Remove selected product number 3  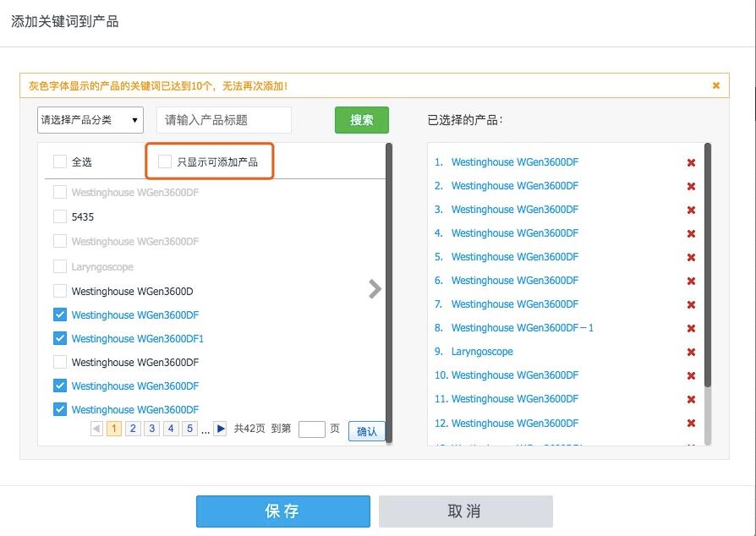[691, 211]
